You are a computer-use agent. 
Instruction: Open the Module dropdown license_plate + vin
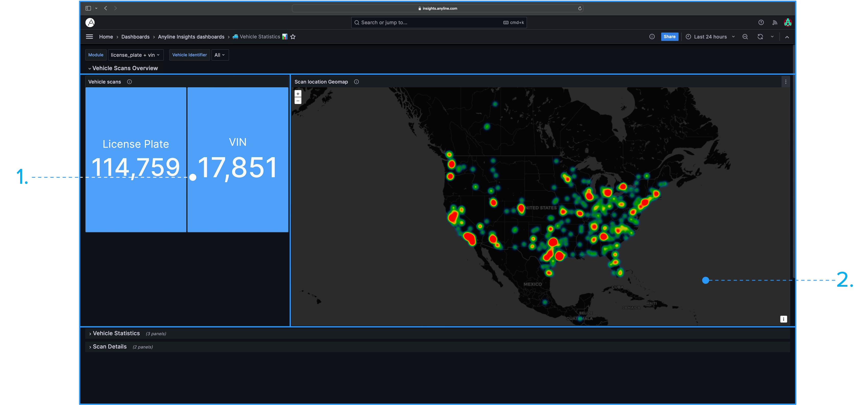tap(136, 55)
